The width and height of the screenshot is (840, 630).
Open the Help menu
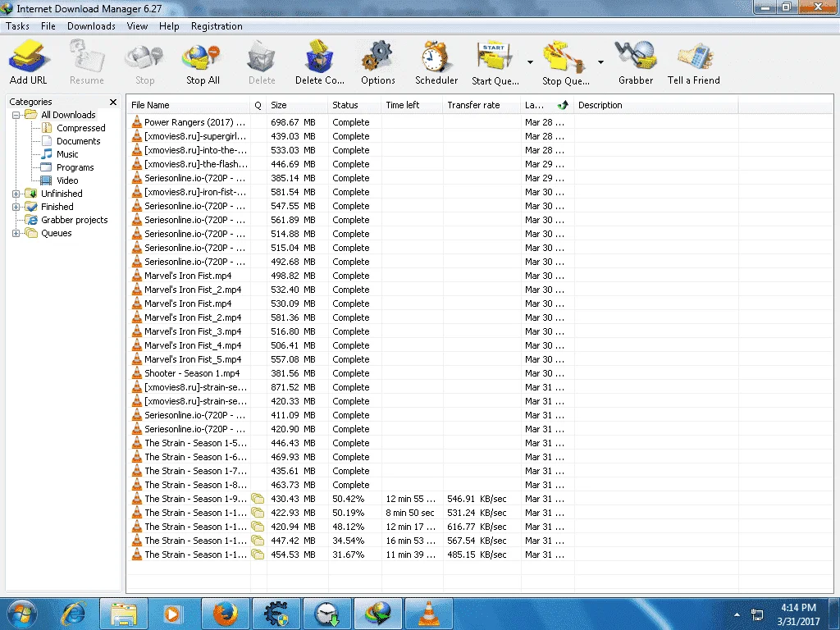pos(169,26)
